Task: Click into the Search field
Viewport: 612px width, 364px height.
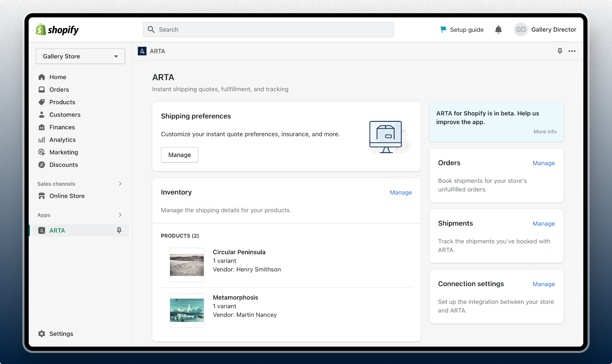Action: 268,30
